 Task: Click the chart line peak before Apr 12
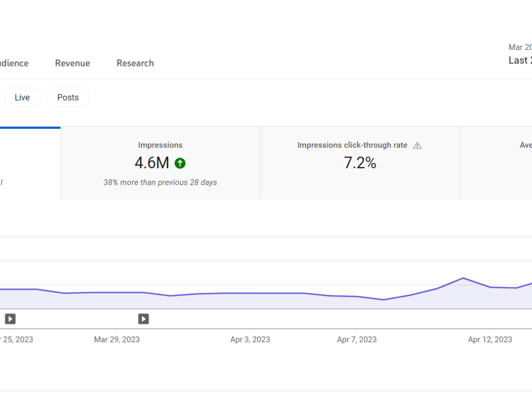pyautogui.click(x=463, y=278)
